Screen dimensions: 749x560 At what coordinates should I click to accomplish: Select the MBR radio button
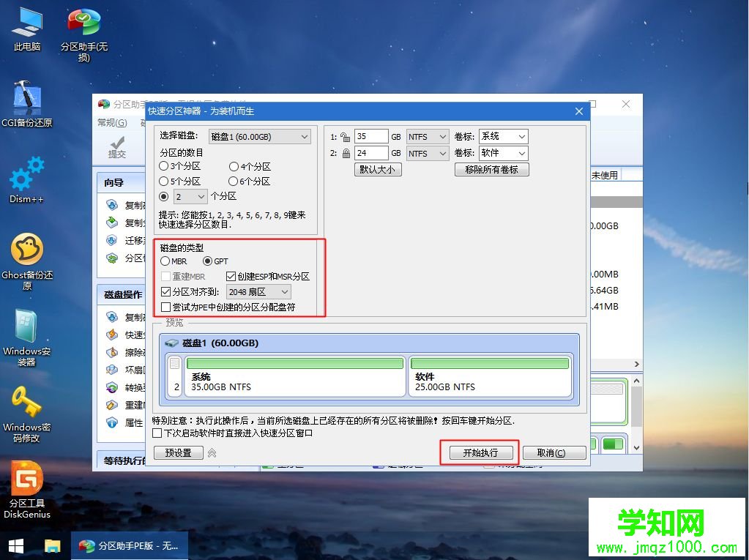(x=167, y=261)
